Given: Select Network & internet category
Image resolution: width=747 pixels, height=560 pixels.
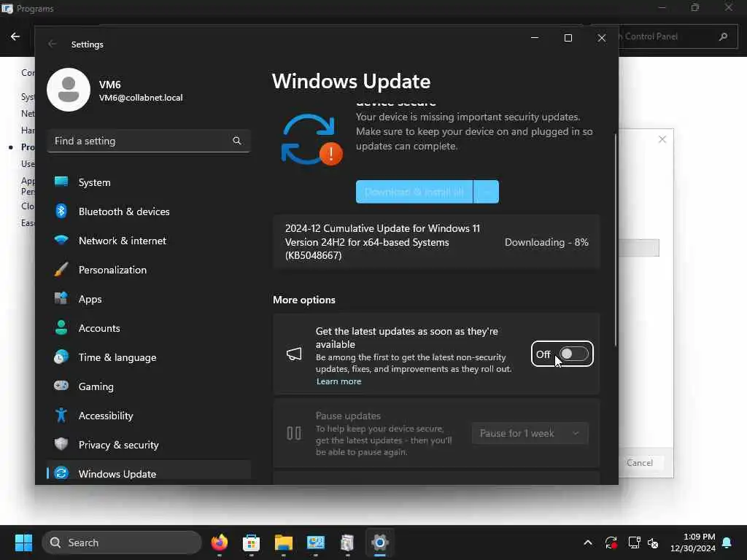Looking at the screenshot, I should pos(149,240).
